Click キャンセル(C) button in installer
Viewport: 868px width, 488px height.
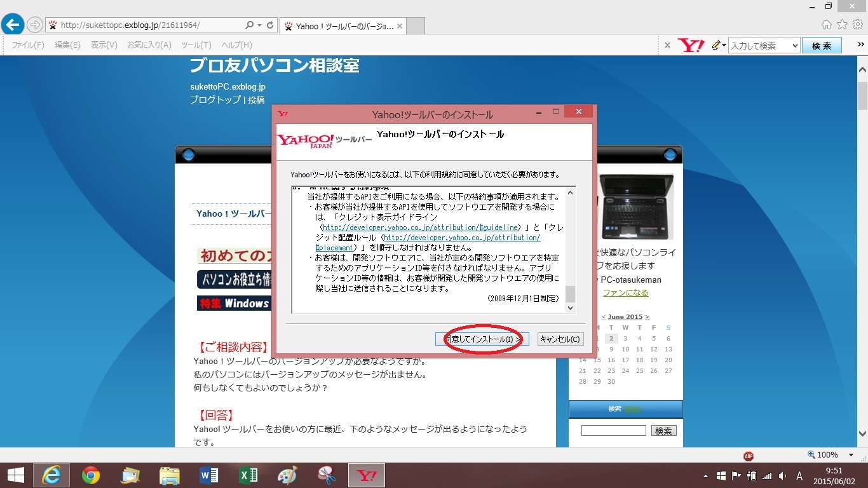[560, 339]
